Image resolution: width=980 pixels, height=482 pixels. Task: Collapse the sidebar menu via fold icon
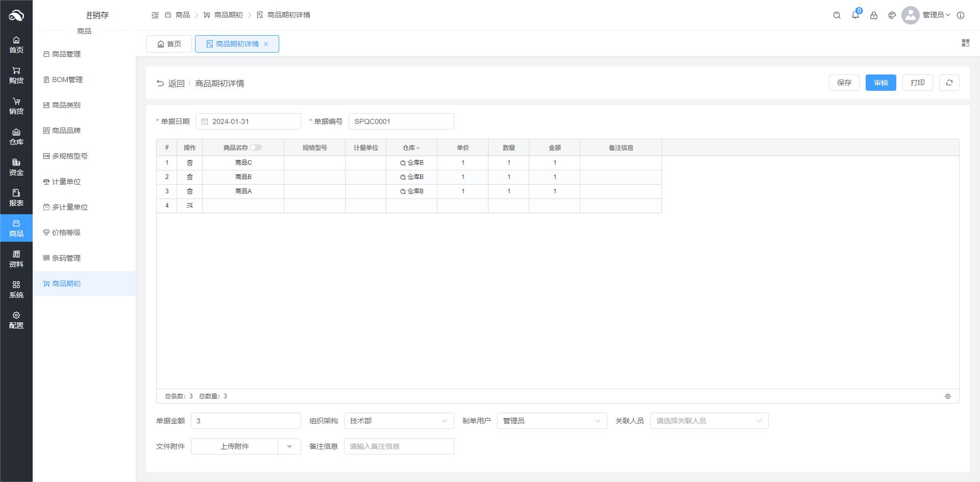pyautogui.click(x=155, y=15)
